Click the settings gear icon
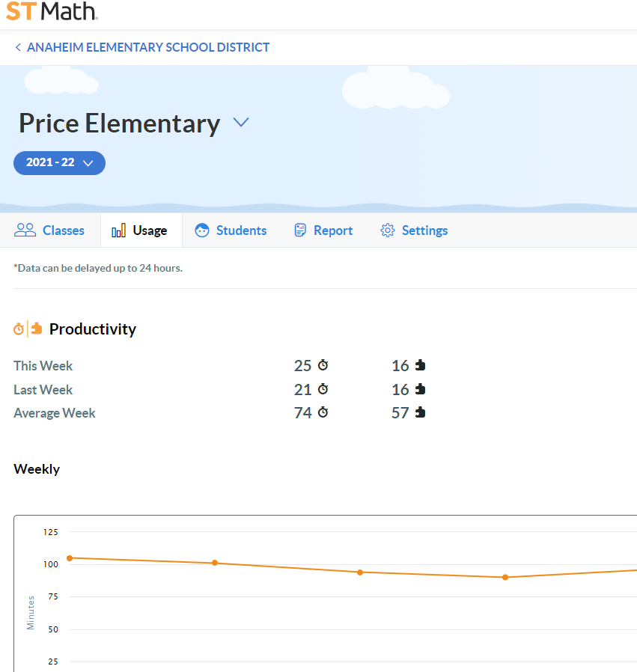Screen dimensions: 637x672 [388, 230]
